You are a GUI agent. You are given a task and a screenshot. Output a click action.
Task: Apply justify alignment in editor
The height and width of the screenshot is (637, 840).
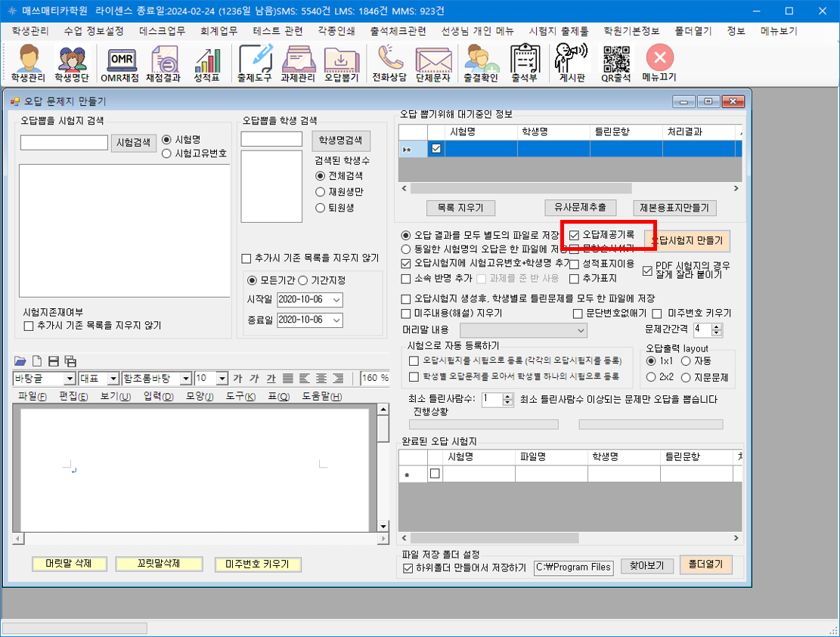click(287, 379)
